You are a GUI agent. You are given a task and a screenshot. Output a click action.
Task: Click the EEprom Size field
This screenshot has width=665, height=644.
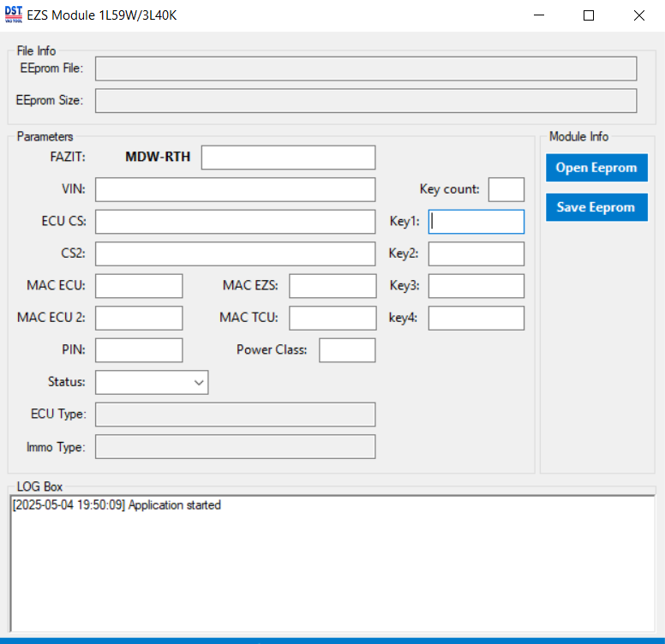(366, 101)
